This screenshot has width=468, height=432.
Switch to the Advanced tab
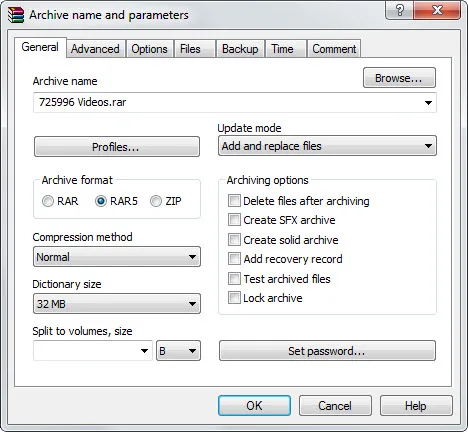[95, 49]
